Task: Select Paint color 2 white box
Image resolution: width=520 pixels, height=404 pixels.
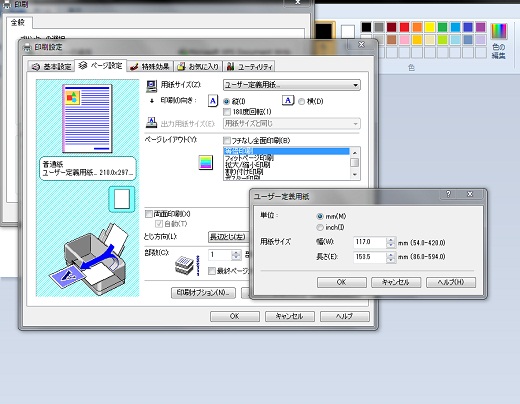Action: click(x=348, y=32)
